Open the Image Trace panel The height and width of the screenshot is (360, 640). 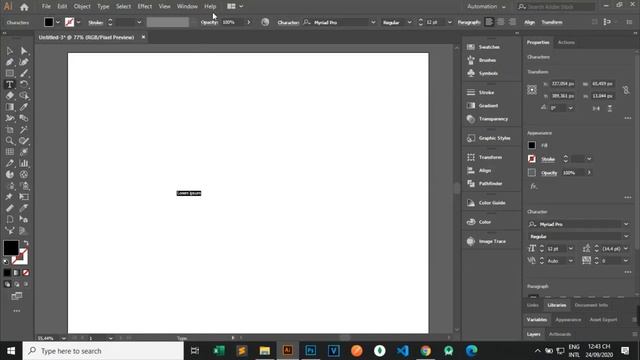pos(492,241)
